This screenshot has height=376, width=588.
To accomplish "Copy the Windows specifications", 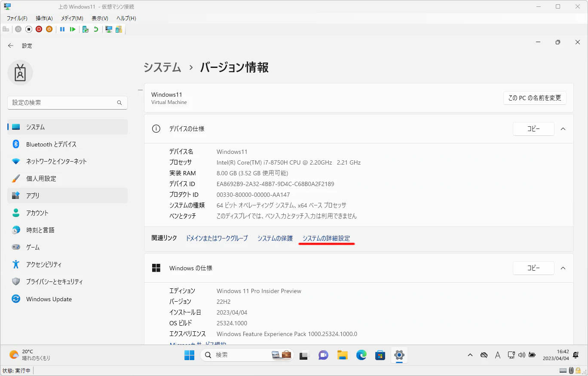I will (x=533, y=268).
